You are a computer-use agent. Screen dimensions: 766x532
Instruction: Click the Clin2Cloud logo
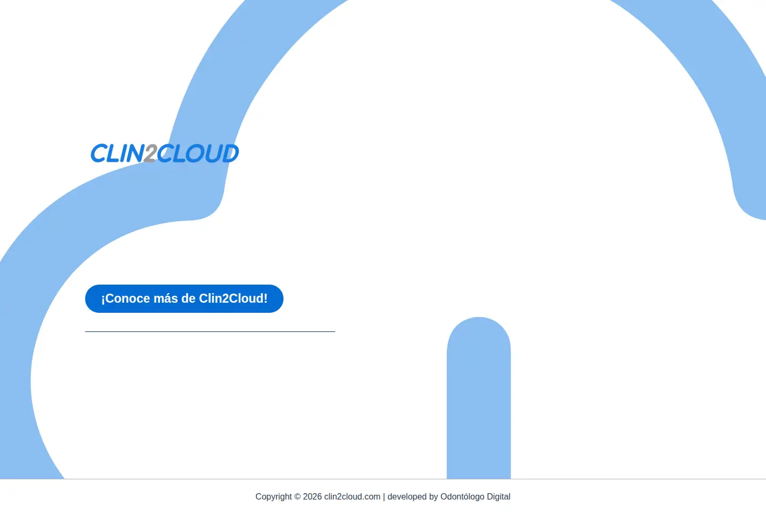pos(165,153)
